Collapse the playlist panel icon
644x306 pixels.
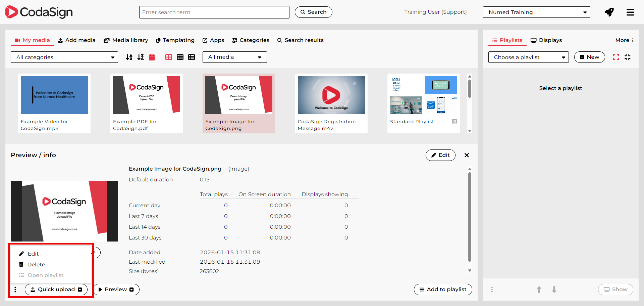[x=628, y=57]
